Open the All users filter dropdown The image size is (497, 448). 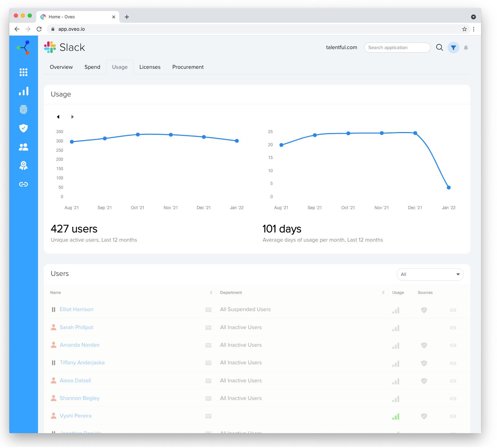[430, 274]
